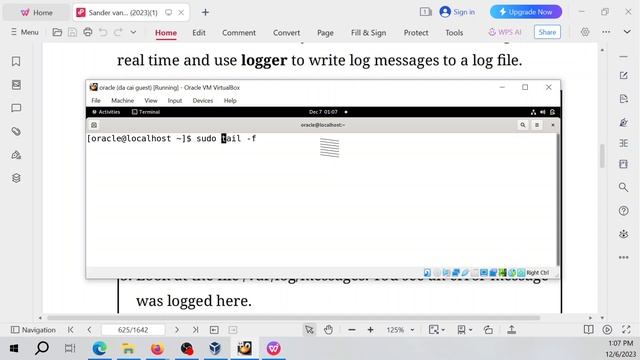Collapse the ribbon with the chevron

click(627, 32)
